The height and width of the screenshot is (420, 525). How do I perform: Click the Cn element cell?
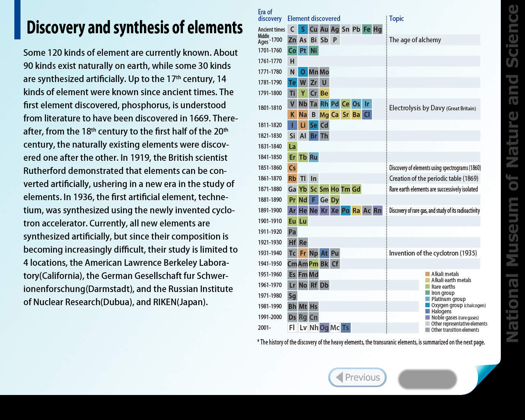[x=313, y=317]
